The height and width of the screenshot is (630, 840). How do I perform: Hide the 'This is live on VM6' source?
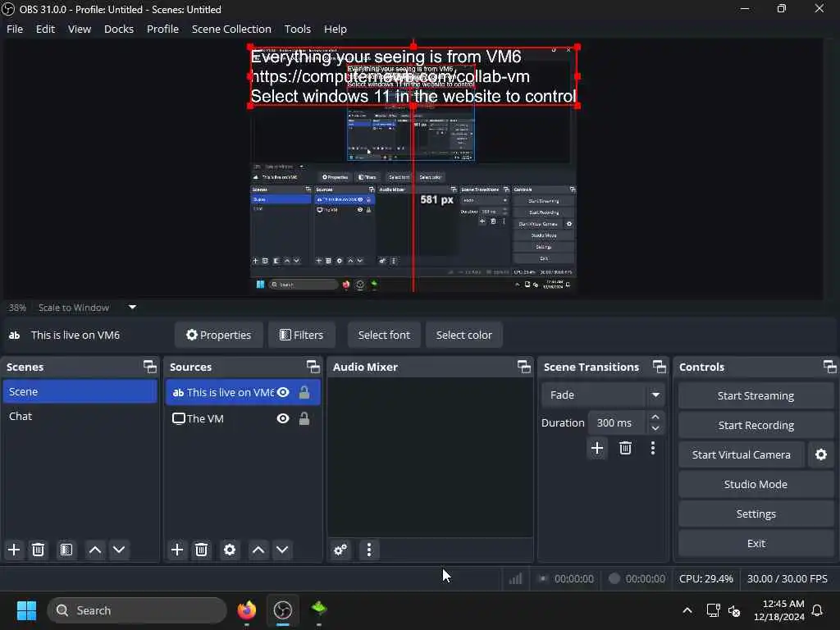point(283,392)
